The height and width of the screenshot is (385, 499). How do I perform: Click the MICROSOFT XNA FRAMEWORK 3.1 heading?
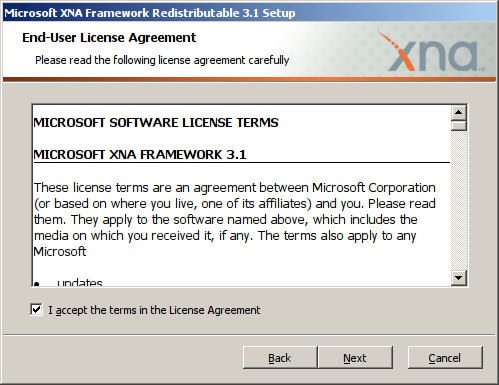tap(140, 155)
